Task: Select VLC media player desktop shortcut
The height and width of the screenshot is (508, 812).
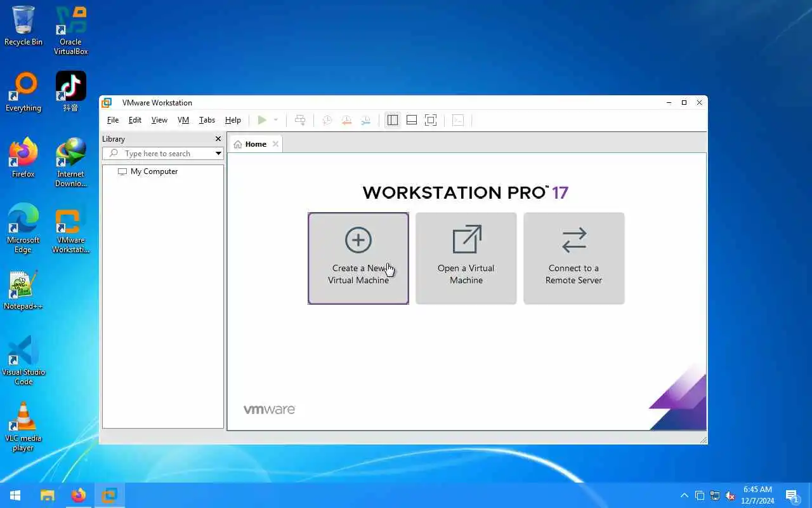Action: (23, 427)
